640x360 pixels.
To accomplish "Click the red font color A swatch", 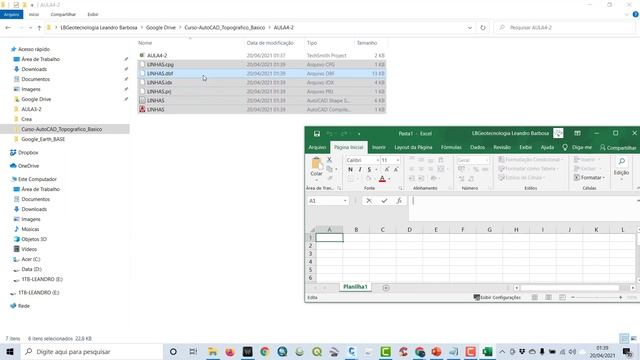I will pos(382,179).
